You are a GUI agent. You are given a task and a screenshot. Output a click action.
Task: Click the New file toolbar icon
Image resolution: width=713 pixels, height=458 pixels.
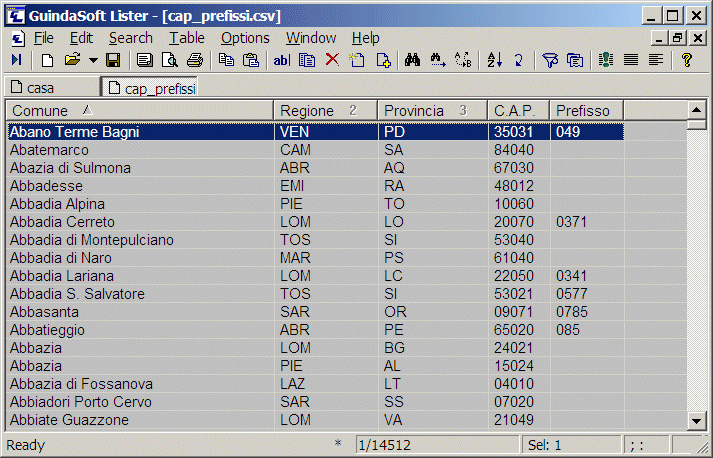pyautogui.click(x=47, y=61)
